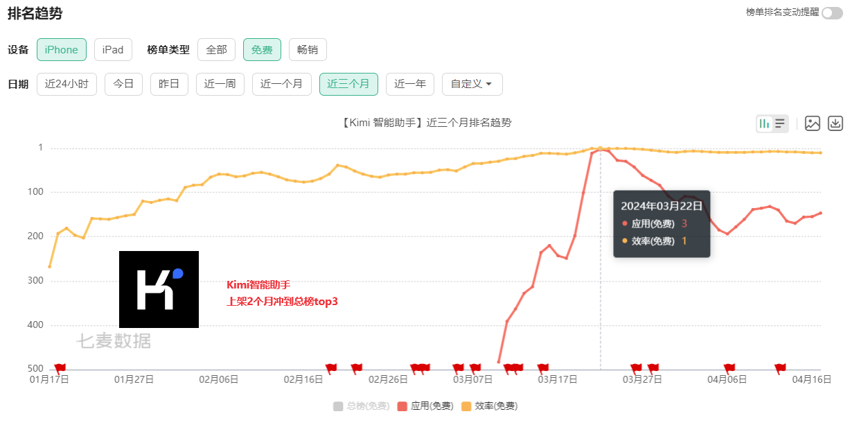Image resolution: width=868 pixels, height=432 pixels.
Task: Enable the 榜单排名变动提醒 notification toggle
Action: [831, 13]
